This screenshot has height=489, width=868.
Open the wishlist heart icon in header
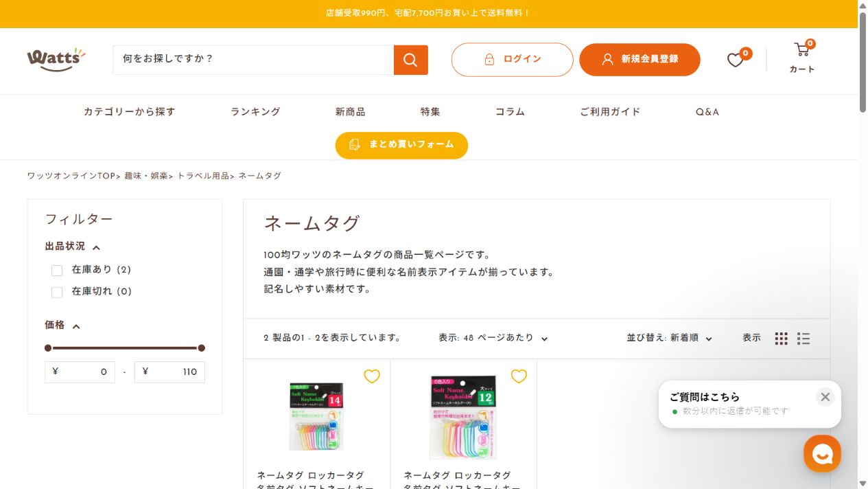pyautogui.click(x=736, y=60)
